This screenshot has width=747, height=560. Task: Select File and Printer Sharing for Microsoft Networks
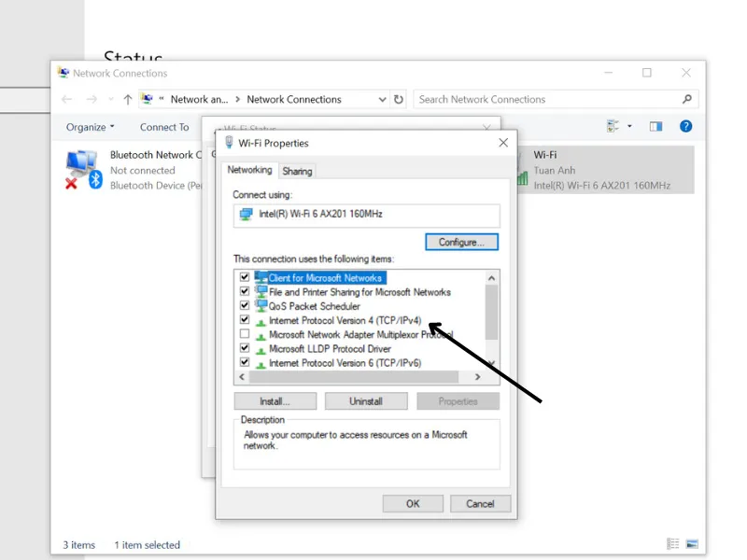(359, 292)
